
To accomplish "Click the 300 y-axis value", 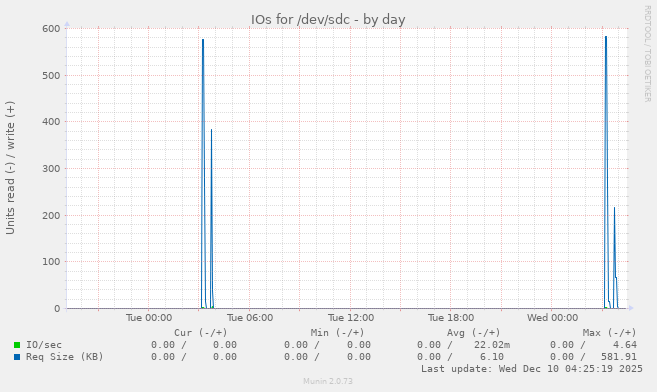I will click(51, 169).
